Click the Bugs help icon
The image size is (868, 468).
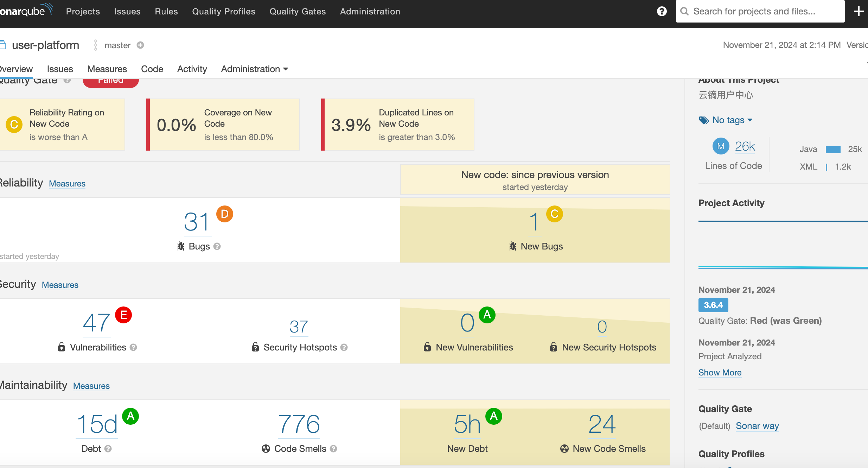click(217, 246)
